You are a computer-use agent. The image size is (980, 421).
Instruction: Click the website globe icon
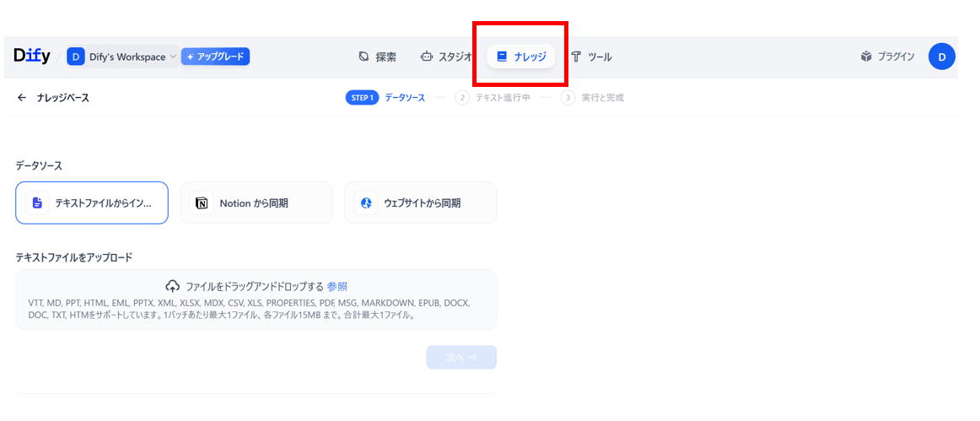pos(366,202)
